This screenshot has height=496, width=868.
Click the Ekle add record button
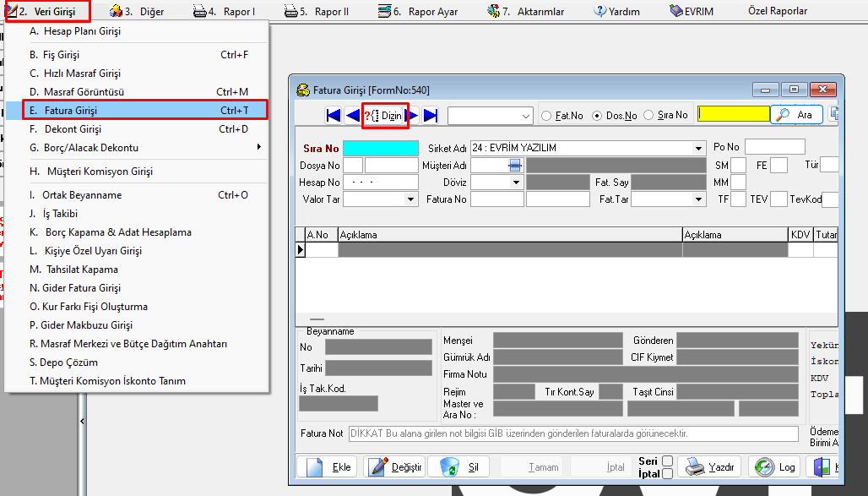click(328, 467)
